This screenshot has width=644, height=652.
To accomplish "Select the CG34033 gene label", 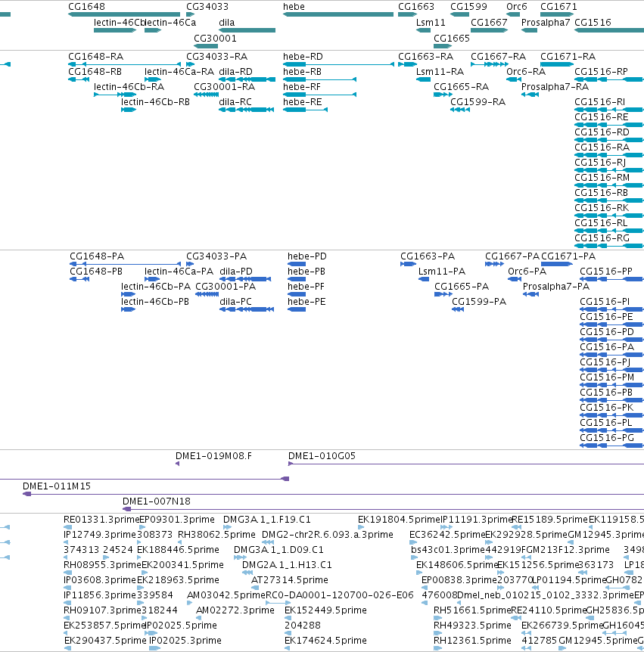I will point(207,7).
